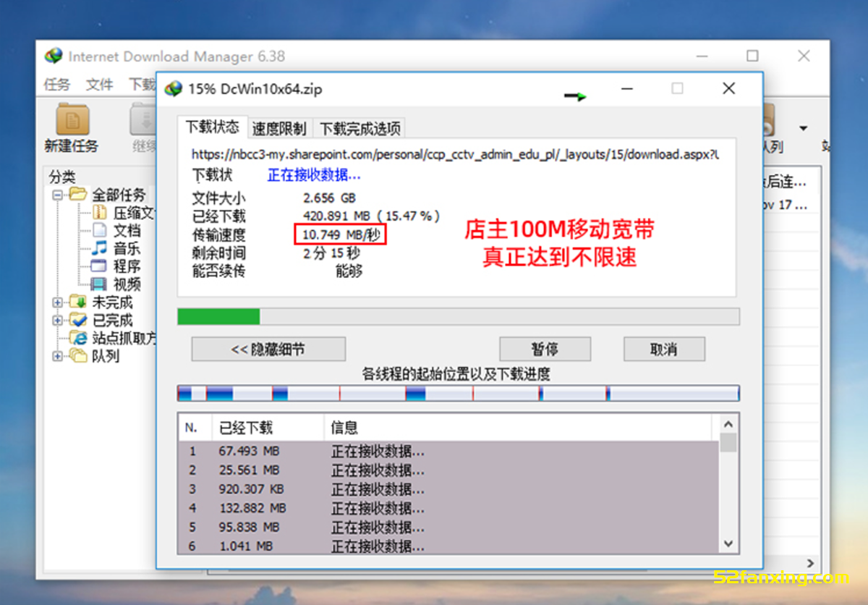Click the thread segments progress bar
This screenshot has width=868, height=605.
tap(458, 393)
